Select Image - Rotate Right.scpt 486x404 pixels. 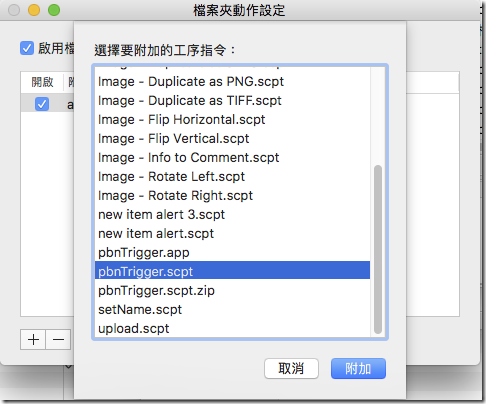pyautogui.click(x=232, y=195)
